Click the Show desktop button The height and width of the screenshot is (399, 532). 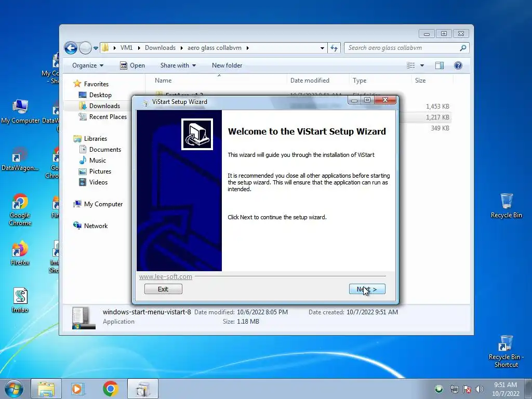(528, 389)
